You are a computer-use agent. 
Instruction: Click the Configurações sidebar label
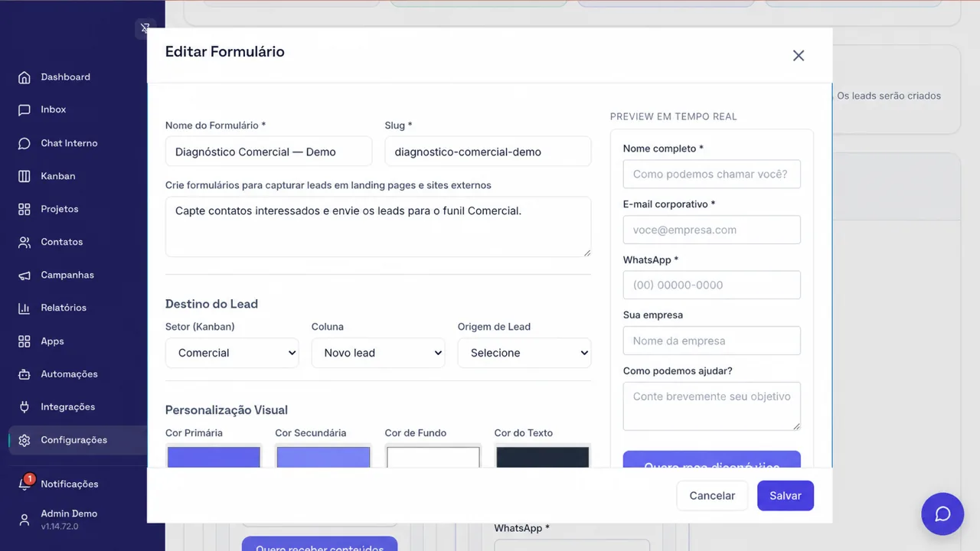pos(74,440)
